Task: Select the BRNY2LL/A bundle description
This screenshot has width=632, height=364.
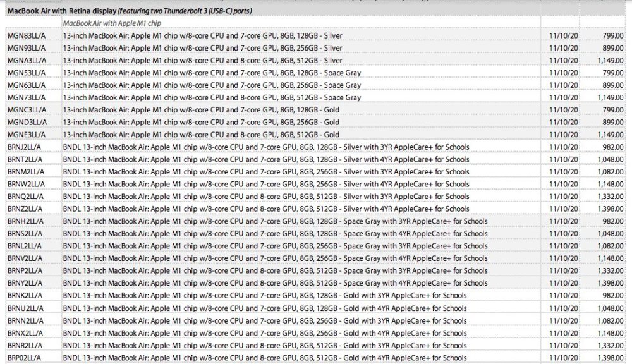Action: pos(275,283)
